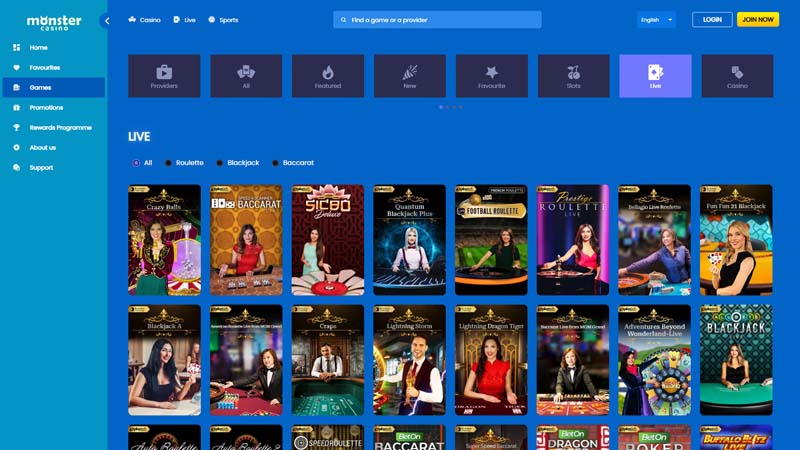Open the Craps live game

pos(328,360)
